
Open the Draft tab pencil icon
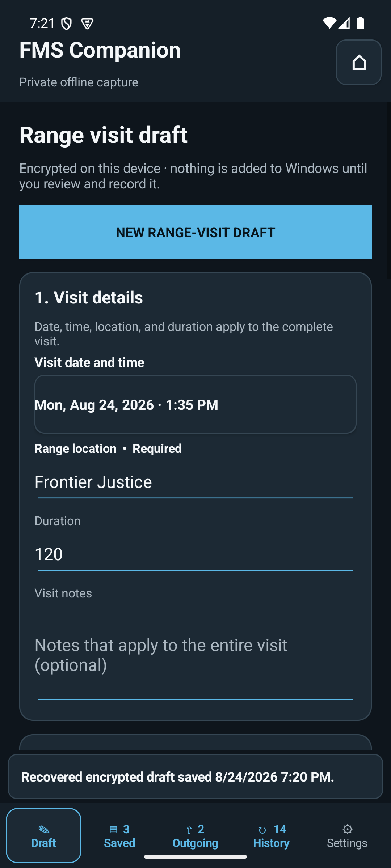(43, 829)
